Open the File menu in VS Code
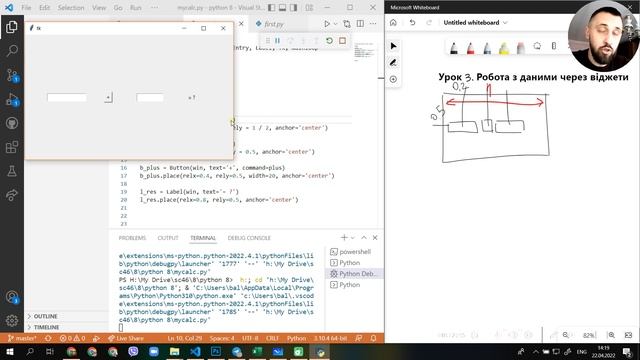Image resolution: width=640 pixels, height=360 pixels. tap(26, 8)
